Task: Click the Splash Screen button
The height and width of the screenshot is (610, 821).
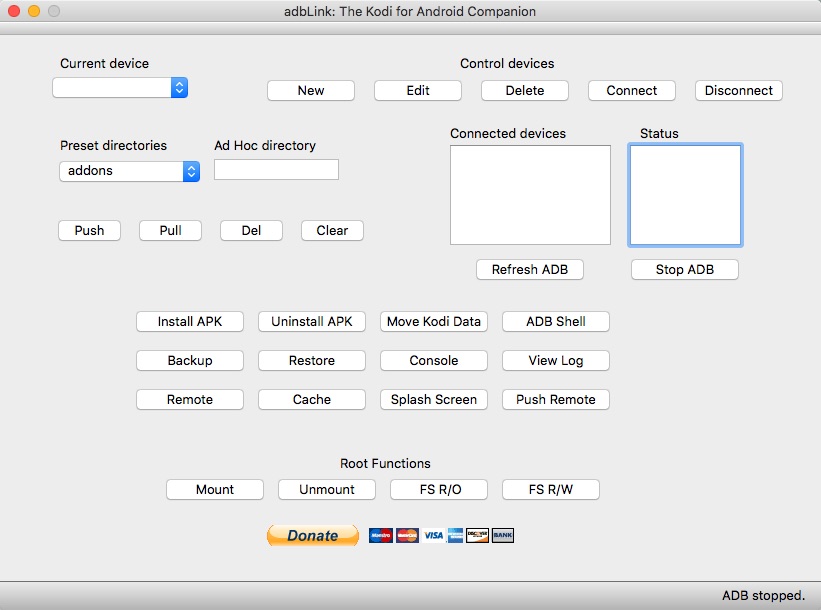Action: pos(433,399)
